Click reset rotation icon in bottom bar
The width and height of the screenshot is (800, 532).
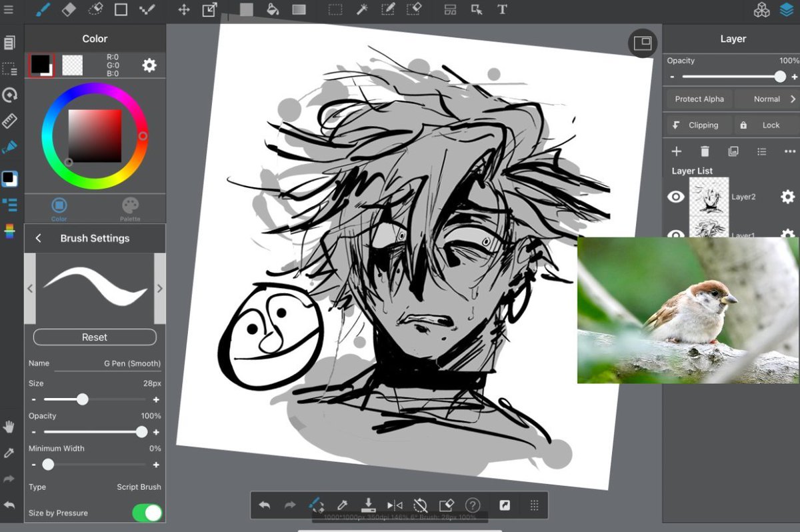coord(421,505)
